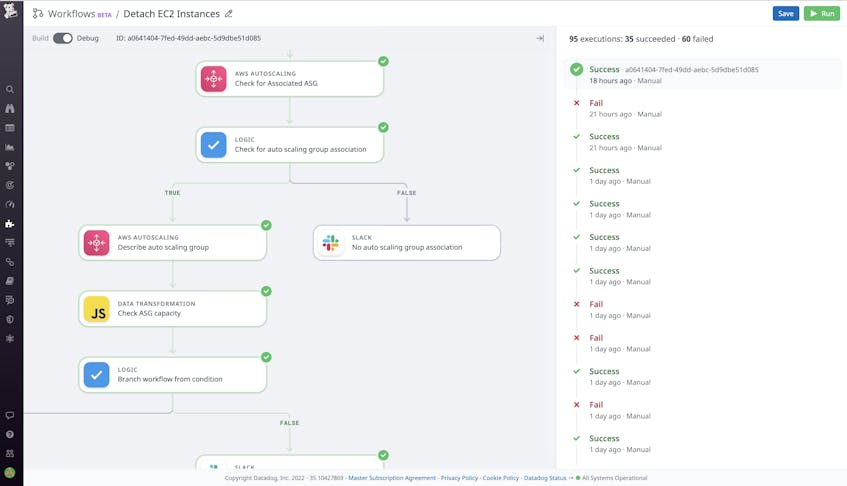Collapse the executions panel with arrow icon
847x486 pixels.
coord(540,38)
